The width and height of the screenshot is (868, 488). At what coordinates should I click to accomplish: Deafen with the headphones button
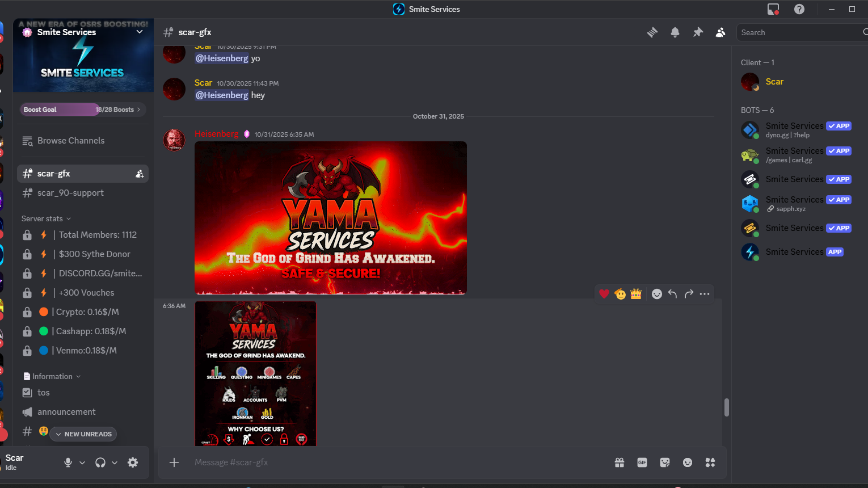(100, 462)
